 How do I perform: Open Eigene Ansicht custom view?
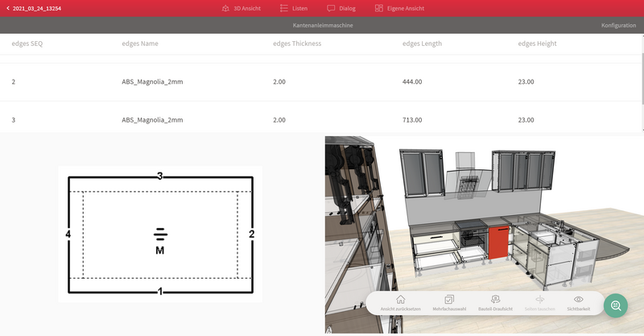coord(399,8)
